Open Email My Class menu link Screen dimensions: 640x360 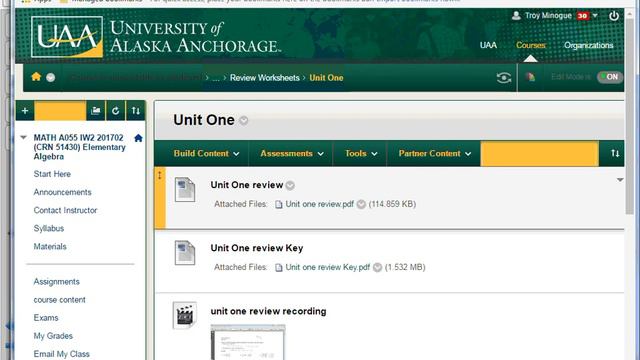[x=62, y=354]
